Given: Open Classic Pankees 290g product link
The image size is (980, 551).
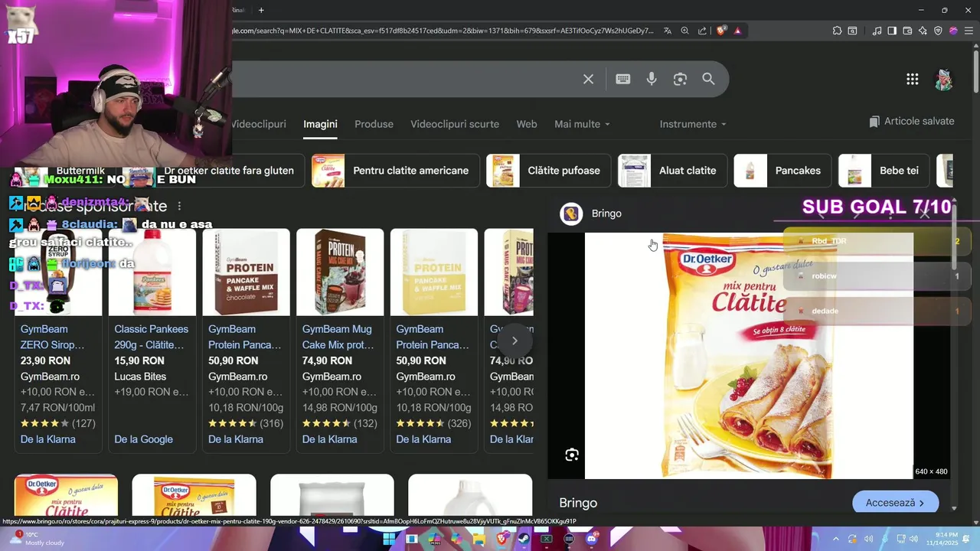Looking at the screenshot, I should click(152, 337).
